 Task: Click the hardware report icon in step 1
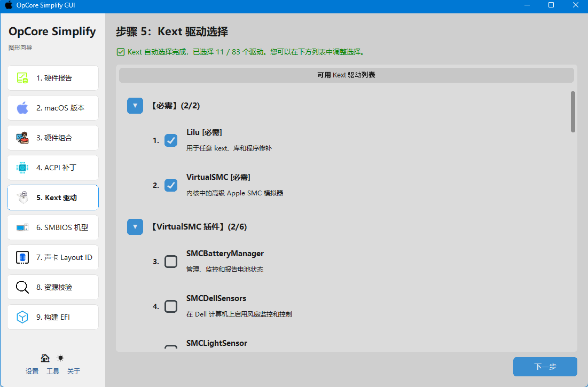[22, 78]
